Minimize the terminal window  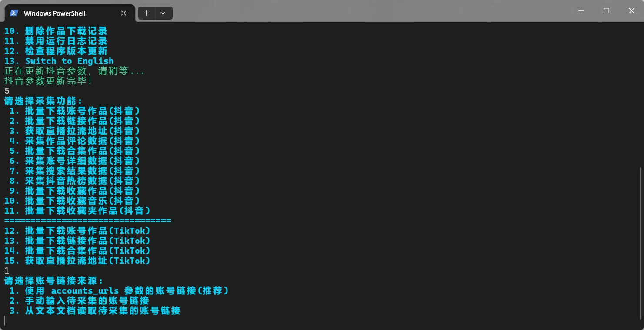[581, 11]
